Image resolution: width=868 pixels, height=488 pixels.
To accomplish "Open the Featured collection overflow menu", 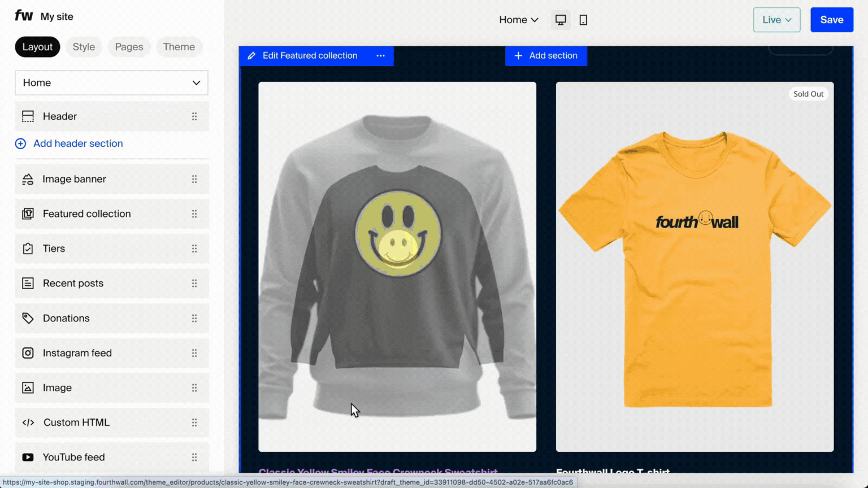I will pyautogui.click(x=380, y=55).
